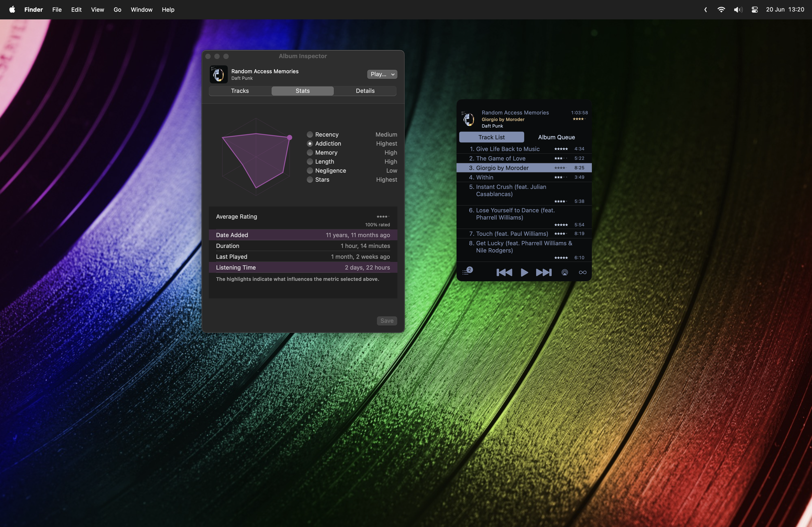
Task: Select track 4. Within
Action: (x=524, y=177)
